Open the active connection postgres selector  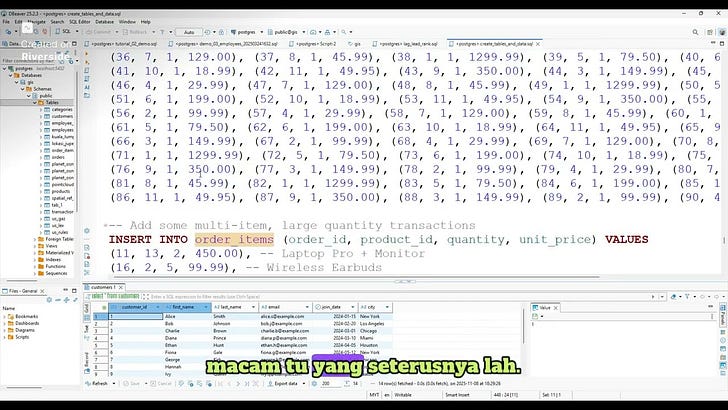coord(246,32)
